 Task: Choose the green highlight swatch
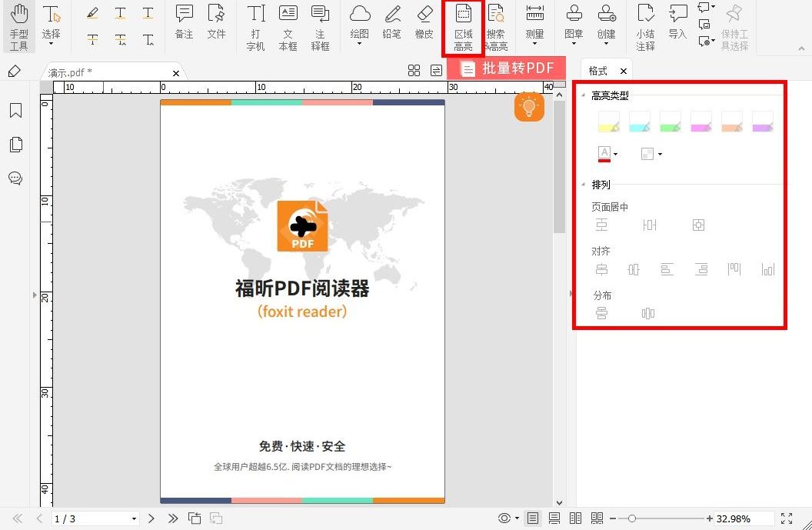pyautogui.click(x=671, y=122)
